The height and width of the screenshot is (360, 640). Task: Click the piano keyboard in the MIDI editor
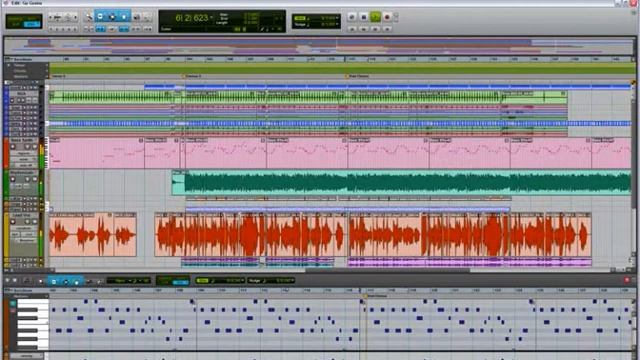tap(33, 324)
